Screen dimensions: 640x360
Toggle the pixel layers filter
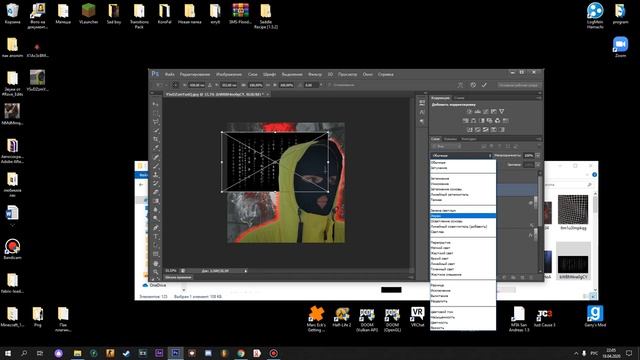click(x=484, y=146)
